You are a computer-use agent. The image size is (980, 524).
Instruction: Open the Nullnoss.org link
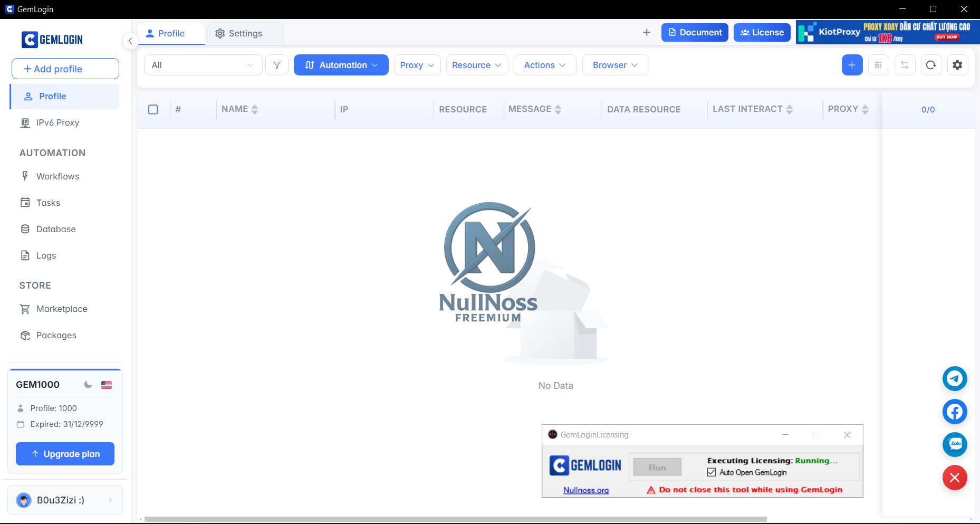[x=586, y=490]
